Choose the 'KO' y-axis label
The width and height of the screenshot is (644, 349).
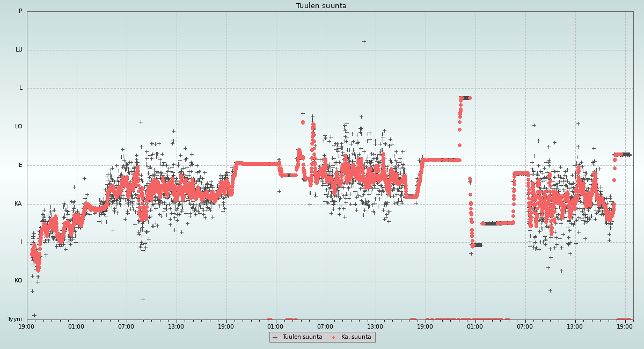(18, 281)
